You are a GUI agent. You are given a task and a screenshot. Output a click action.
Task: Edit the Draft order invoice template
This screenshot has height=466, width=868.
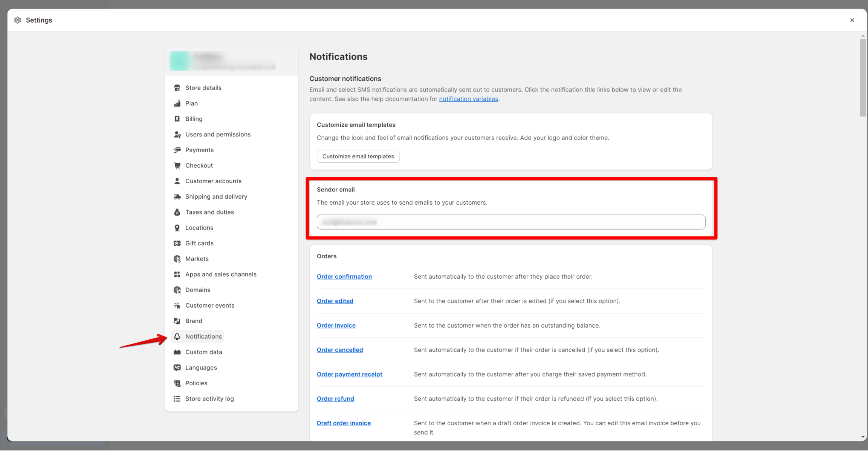tap(344, 423)
